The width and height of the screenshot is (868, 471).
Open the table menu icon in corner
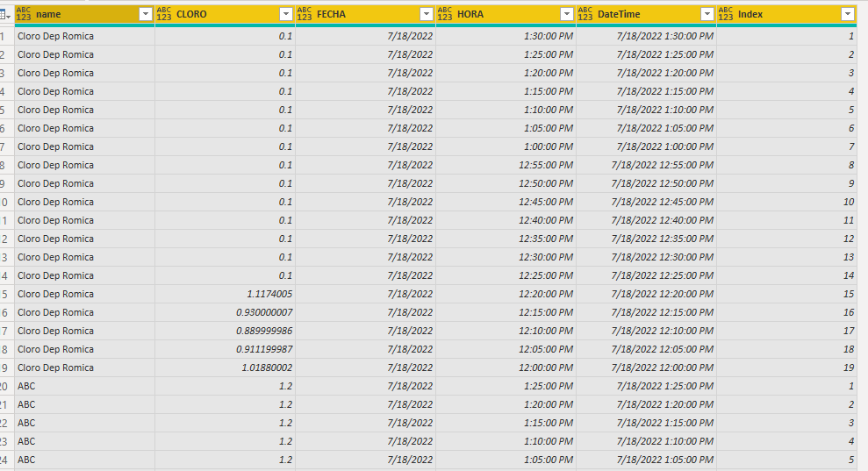(5, 14)
